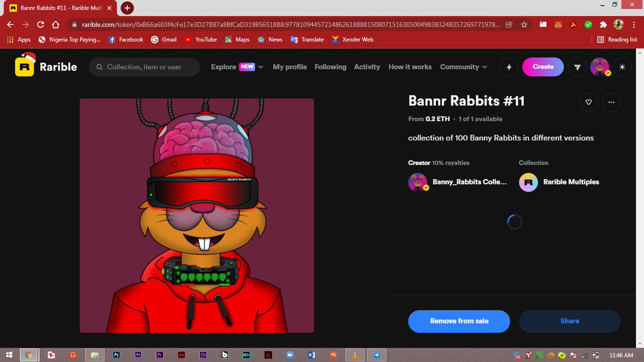Viewport: 644px width, 362px height.
Task: Expand the Community dropdown
Action: click(x=464, y=67)
